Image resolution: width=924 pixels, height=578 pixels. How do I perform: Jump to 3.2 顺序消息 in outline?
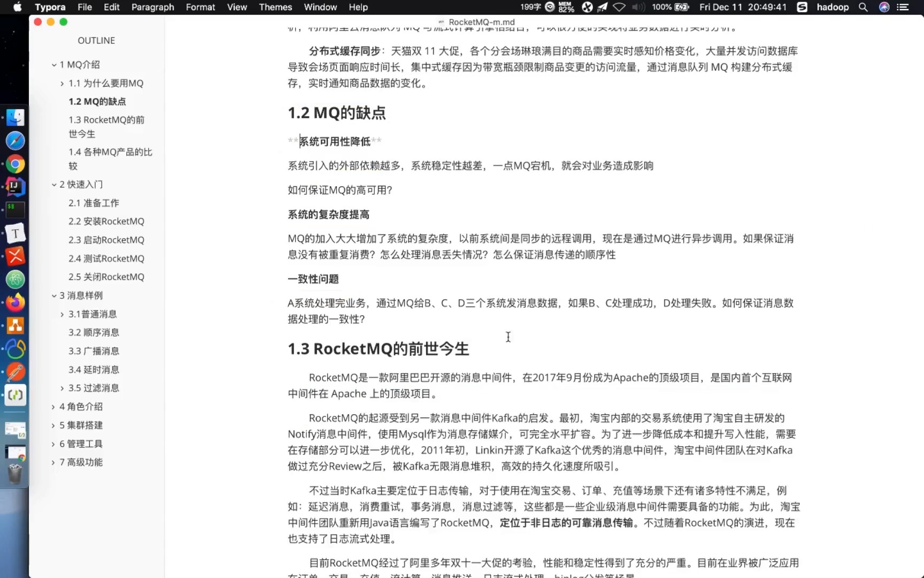[94, 332]
